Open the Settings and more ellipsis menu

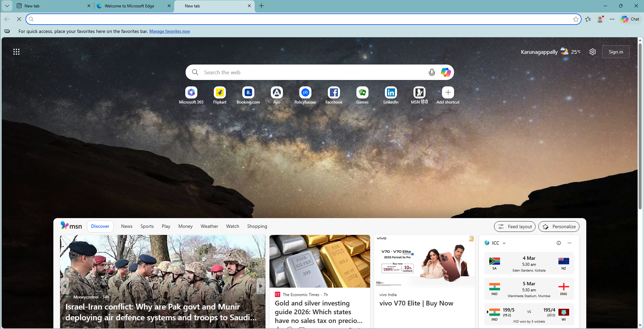click(612, 19)
